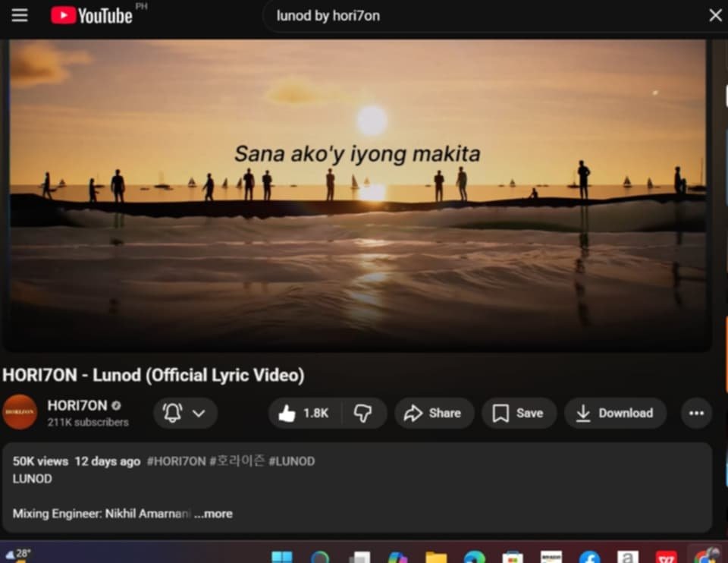Open File Explorer from the taskbar
Viewport: 728px width, 563px height.
(x=436, y=556)
